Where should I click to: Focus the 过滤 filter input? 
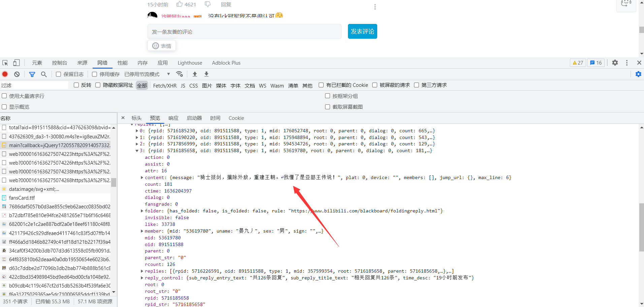pos(34,85)
